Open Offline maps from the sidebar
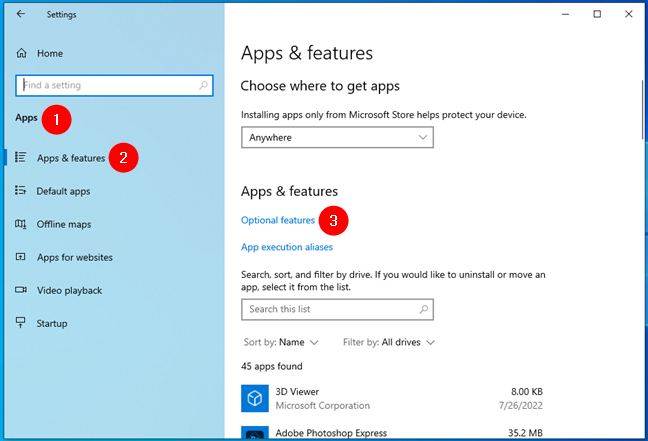This screenshot has width=648, height=441. coord(64,224)
